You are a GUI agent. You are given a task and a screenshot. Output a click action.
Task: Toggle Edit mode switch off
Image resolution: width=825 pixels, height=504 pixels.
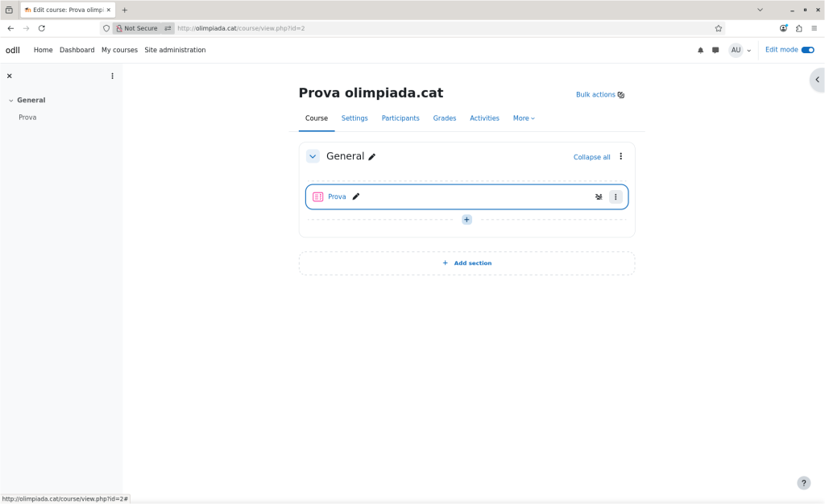[x=807, y=50]
